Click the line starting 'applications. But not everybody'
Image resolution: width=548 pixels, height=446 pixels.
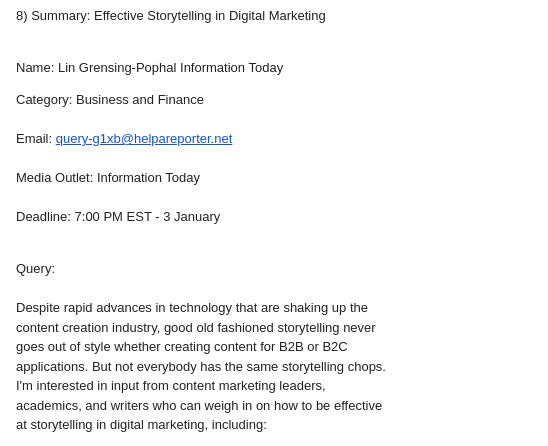pos(201,367)
